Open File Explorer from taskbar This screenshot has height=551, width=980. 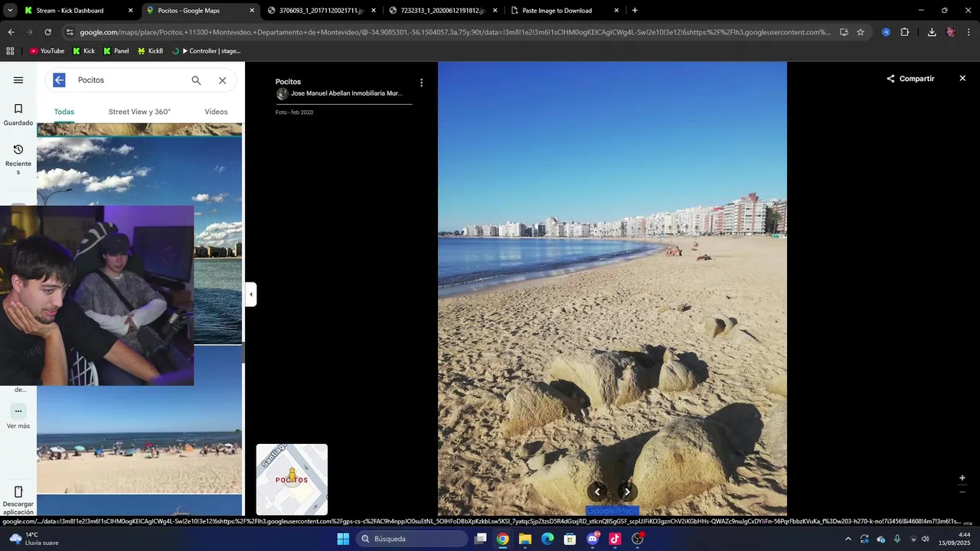click(x=525, y=539)
